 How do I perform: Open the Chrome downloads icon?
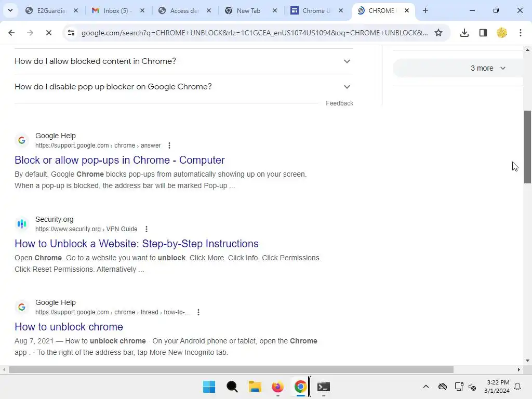pos(464,33)
